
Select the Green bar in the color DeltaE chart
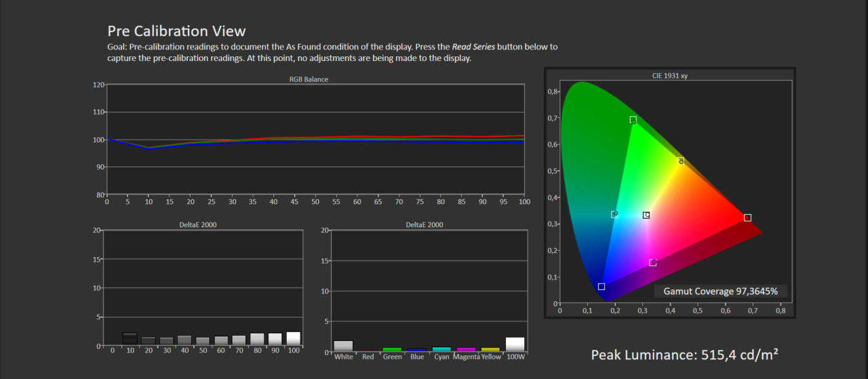[x=393, y=350]
